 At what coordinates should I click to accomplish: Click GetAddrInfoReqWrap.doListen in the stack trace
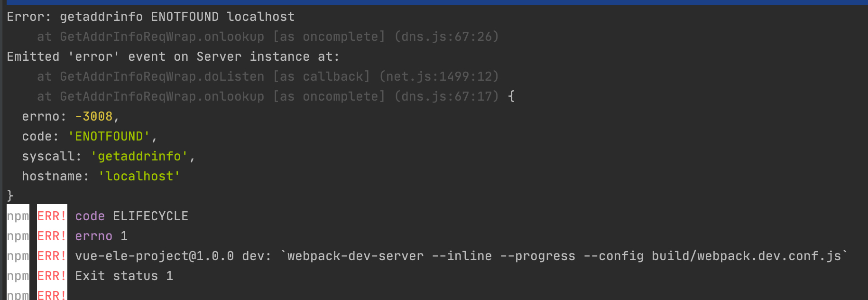pyautogui.click(x=162, y=76)
